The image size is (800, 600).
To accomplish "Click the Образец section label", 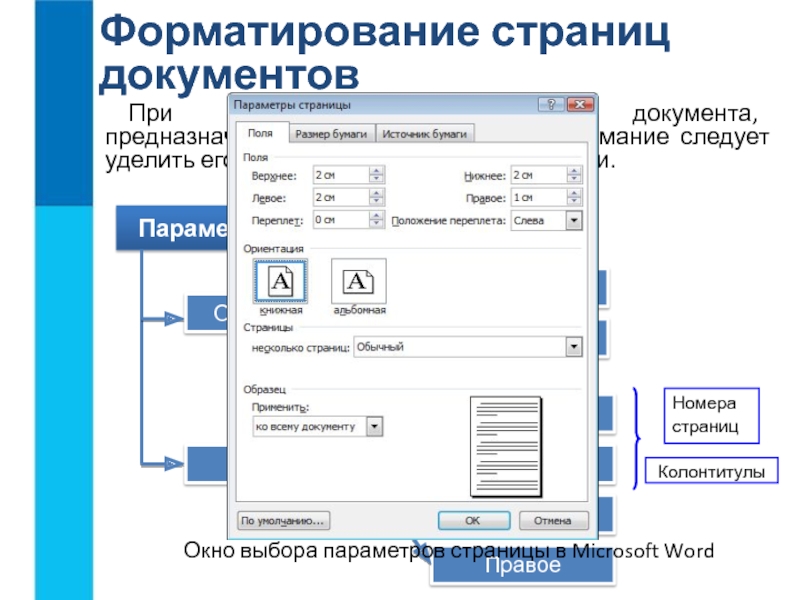I will coord(264,389).
